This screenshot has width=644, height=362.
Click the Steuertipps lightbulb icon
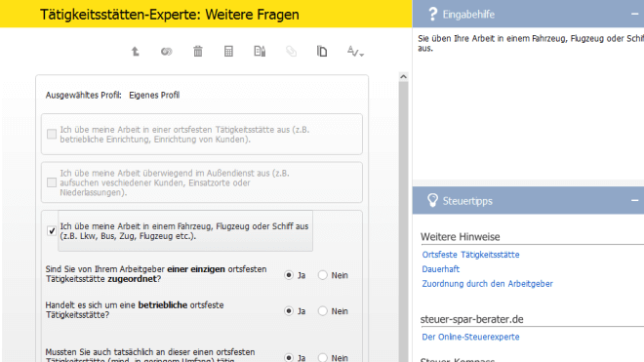click(x=432, y=201)
